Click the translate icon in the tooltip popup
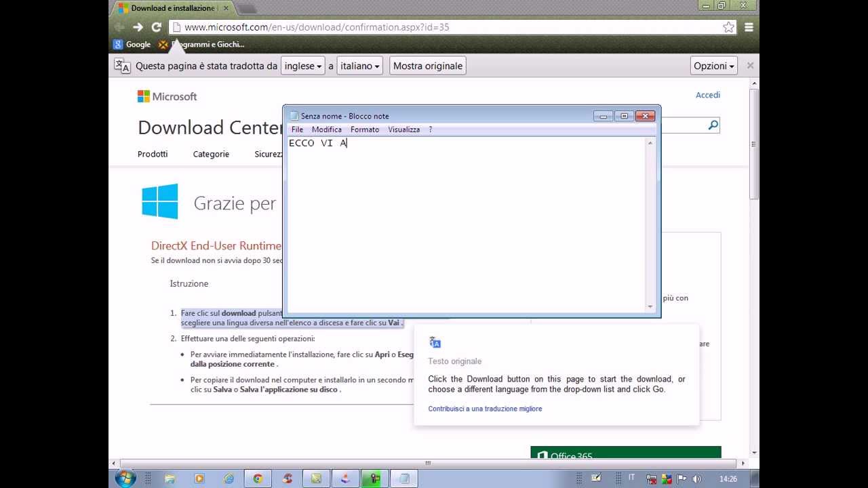The image size is (868, 488). point(435,343)
